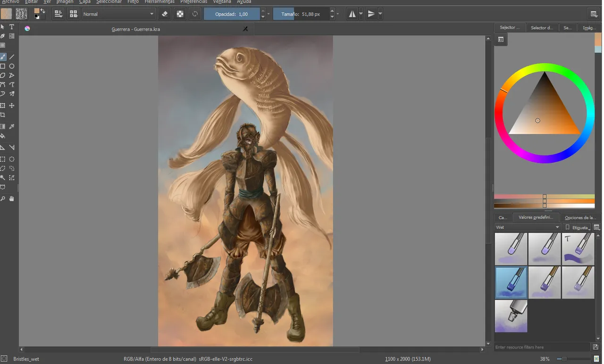604x364 pixels.
Task: Select the shape Select arrow tool
Action: [3, 27]
